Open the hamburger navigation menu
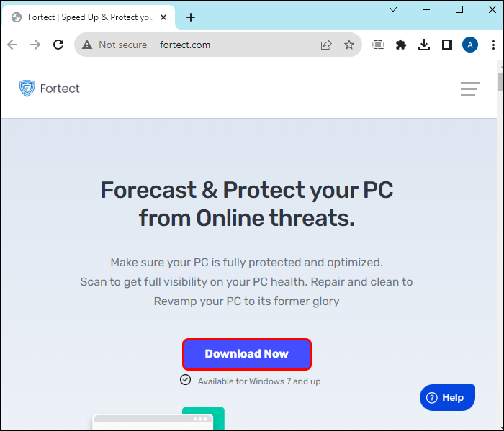 point(470,89)
